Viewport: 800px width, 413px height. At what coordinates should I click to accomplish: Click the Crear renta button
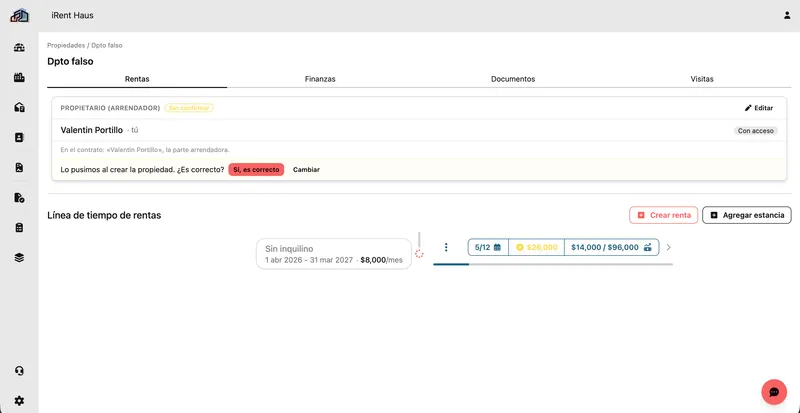click(x=664, y=215)
